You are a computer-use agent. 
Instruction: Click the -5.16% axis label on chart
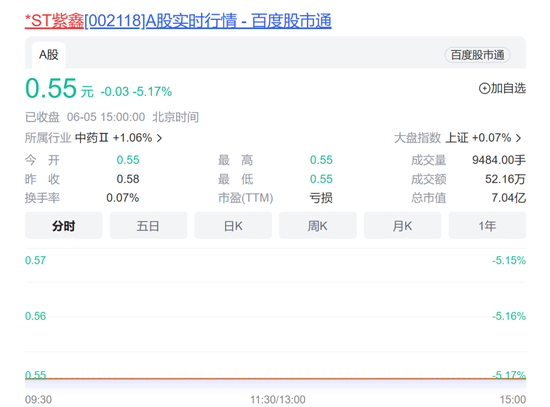509,316
